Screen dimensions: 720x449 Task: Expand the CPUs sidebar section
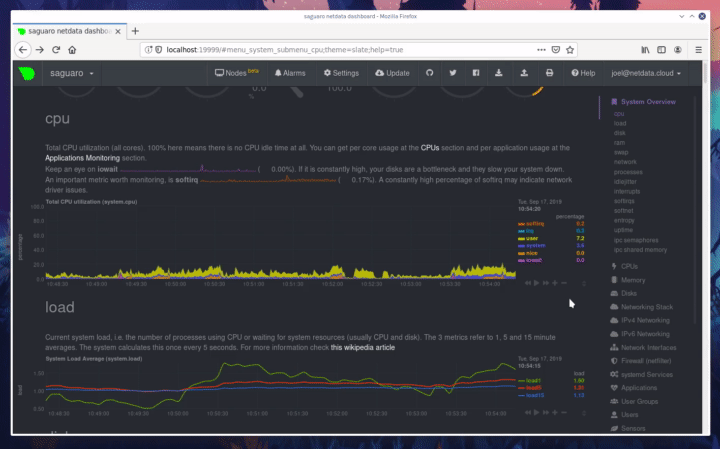[x=624, y=266]
